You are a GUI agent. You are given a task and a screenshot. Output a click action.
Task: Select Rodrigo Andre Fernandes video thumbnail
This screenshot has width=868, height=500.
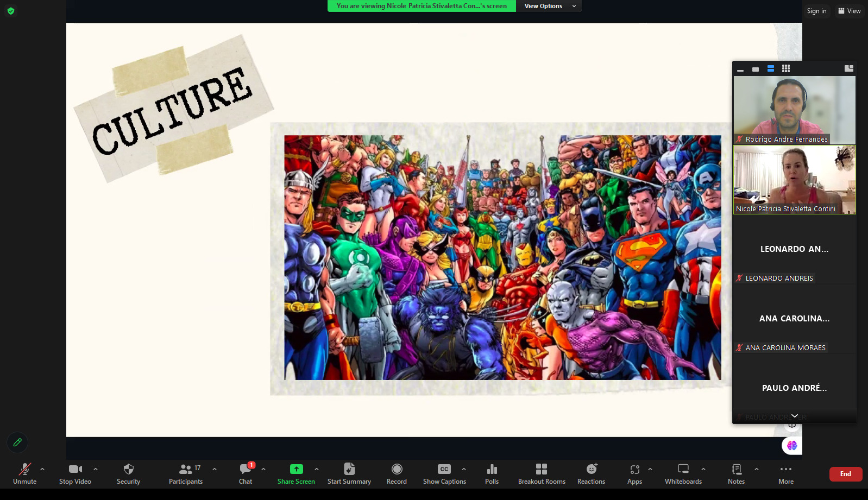coord(794,109)
